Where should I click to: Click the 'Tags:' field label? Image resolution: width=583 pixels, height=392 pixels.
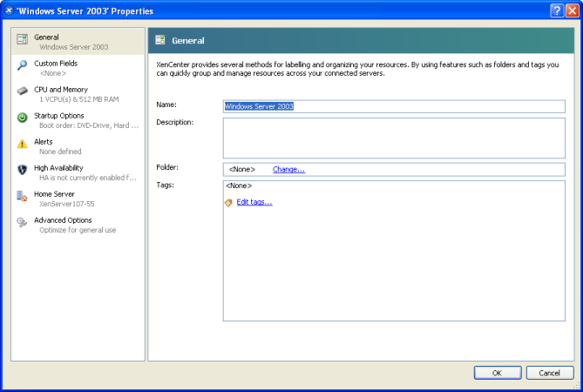(x=165, y=185)
